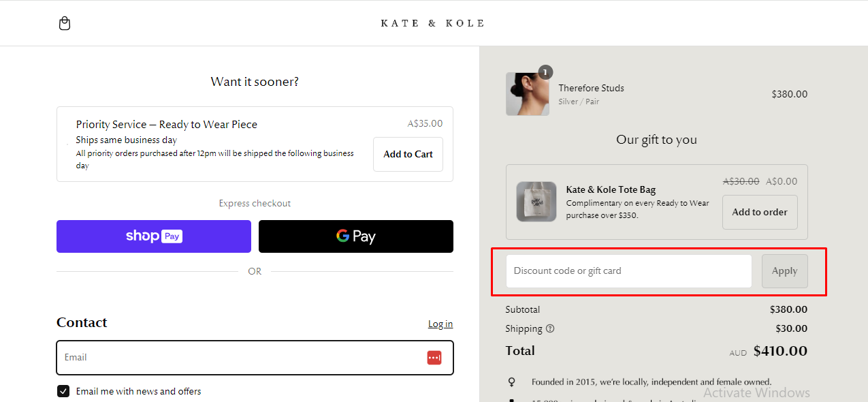Click the Therefore Studs product thumbnail
Screen dimensions: 868x402
528,94
